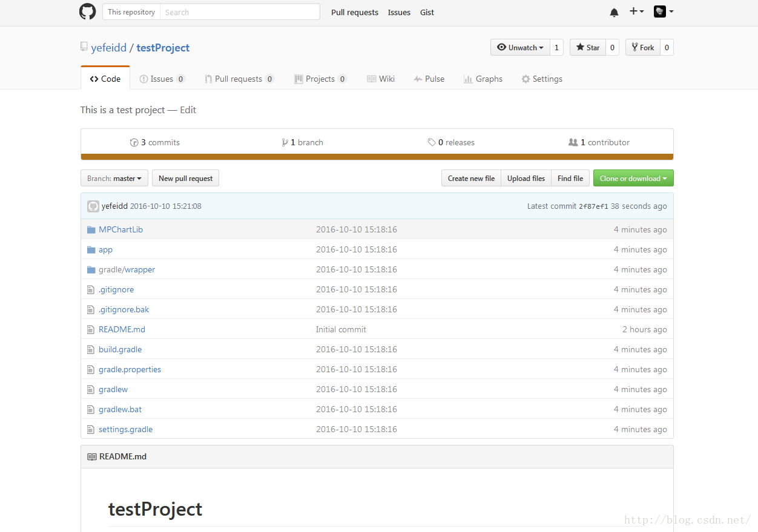Click the Create new file button
758x532 pixels.
pyautogui.click(x=471, y=178)
